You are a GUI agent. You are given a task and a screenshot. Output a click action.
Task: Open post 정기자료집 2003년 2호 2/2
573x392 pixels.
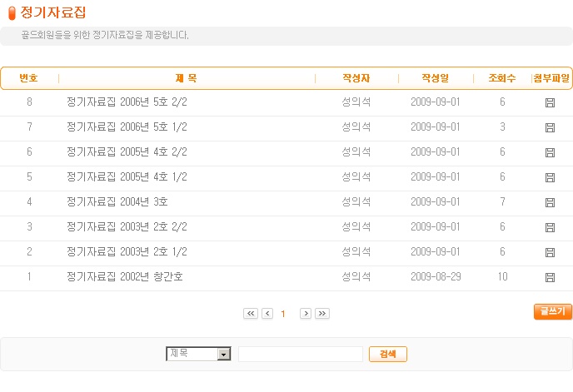pos(127,227)
